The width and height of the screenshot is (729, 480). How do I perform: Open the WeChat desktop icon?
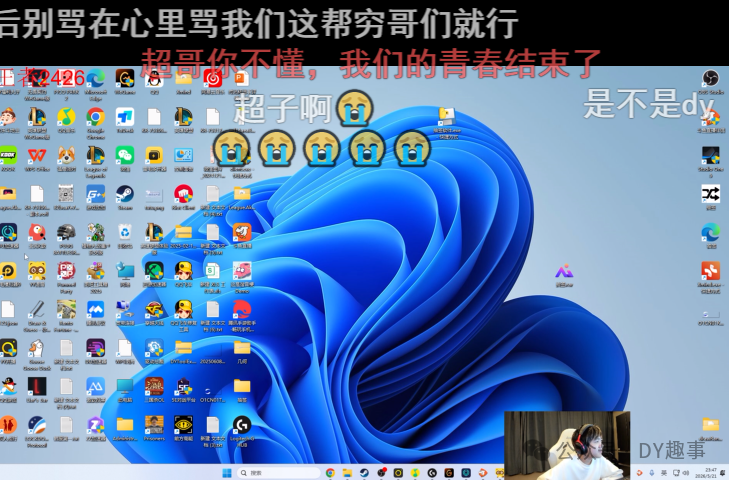pyautogui.click(x=125, y=159)
